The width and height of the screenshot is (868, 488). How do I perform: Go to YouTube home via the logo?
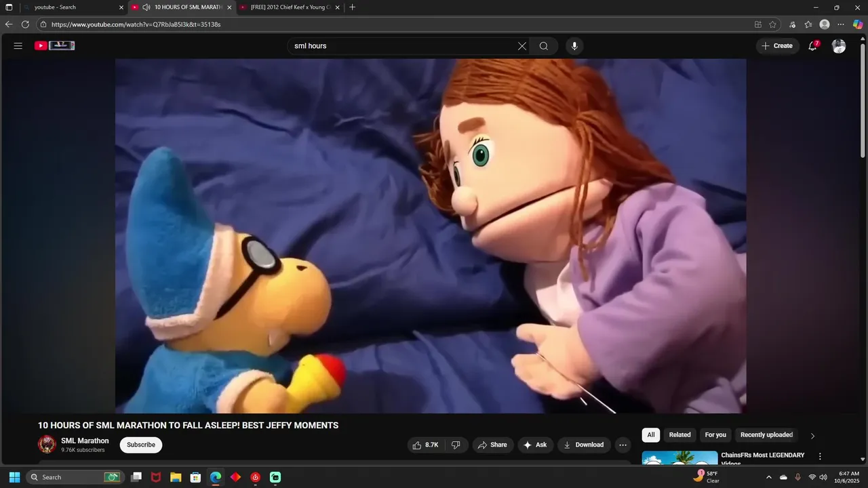[x=55, y=45]
